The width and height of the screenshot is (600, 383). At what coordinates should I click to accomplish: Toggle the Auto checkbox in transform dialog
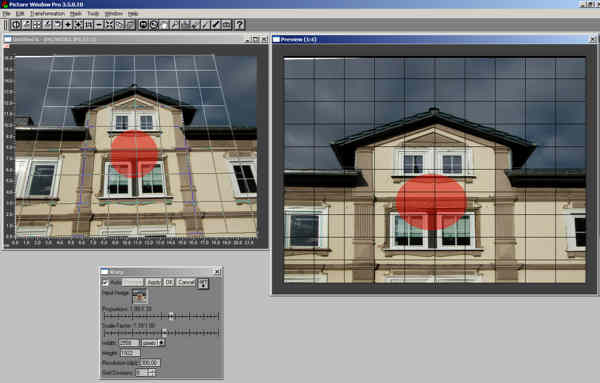coord(106,283)
